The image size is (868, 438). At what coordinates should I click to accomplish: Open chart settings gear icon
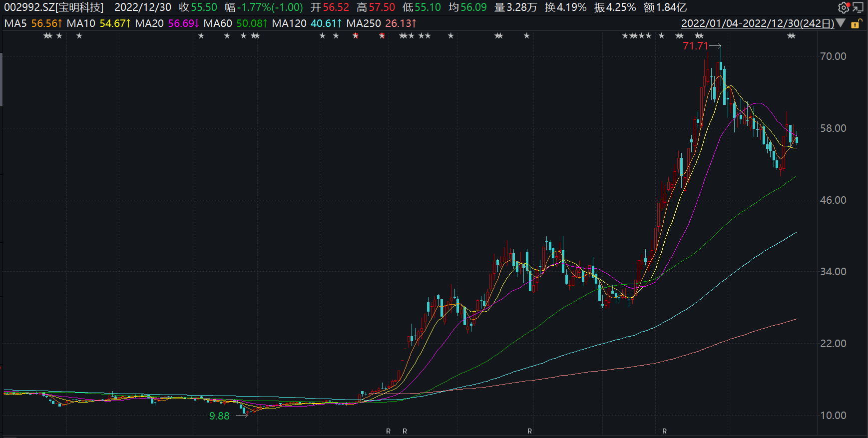click(843, 7)
